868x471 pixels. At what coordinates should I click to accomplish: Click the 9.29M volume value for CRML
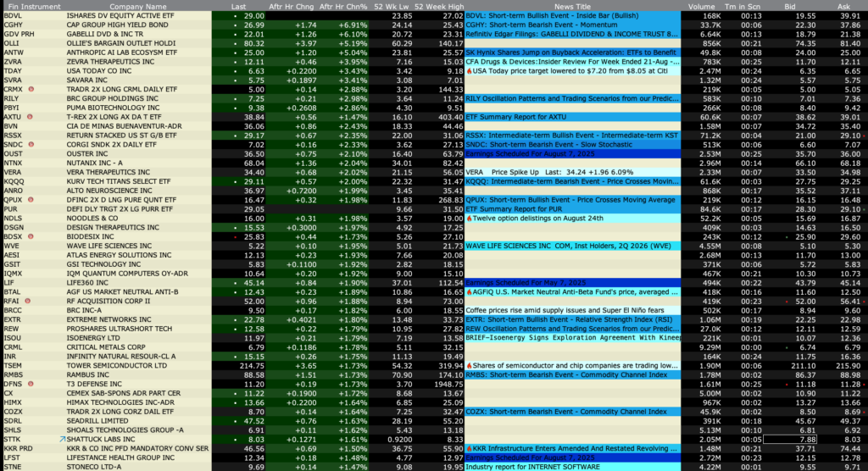click(709, 347)
